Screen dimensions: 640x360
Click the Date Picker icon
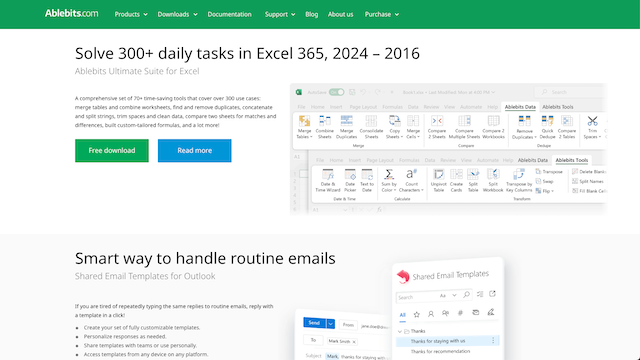pos(350,175)
